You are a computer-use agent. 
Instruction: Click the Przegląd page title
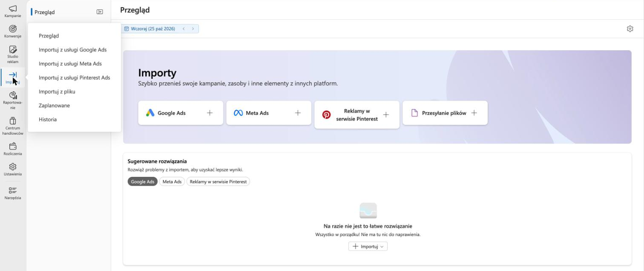click(x=135, y=10)
